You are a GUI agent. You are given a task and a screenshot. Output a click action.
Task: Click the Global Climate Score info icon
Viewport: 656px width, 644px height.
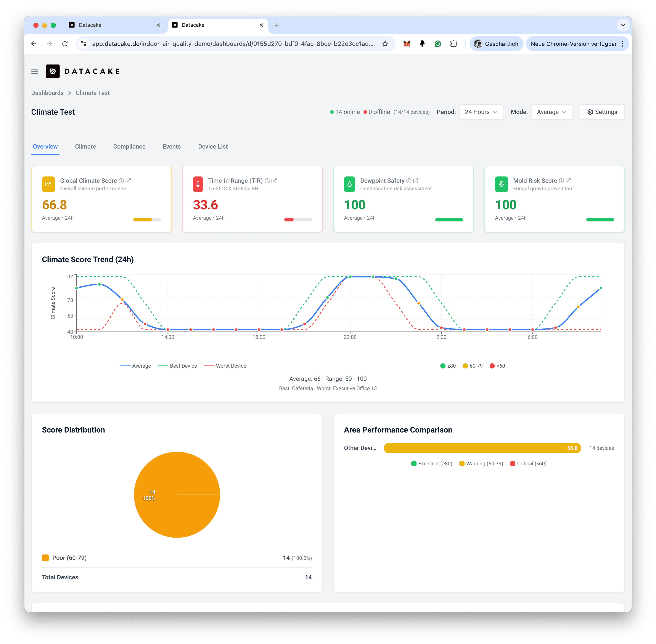(x=121, y=181)
